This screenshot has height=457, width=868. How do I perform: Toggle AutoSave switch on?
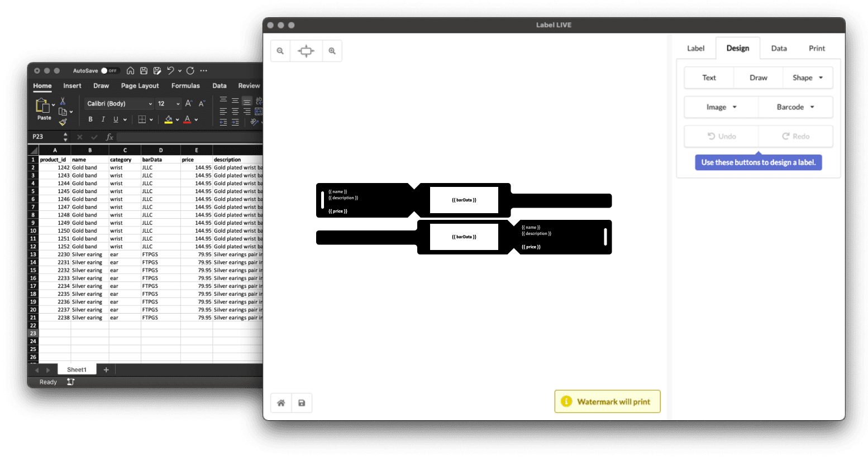(x=109, y=71)
